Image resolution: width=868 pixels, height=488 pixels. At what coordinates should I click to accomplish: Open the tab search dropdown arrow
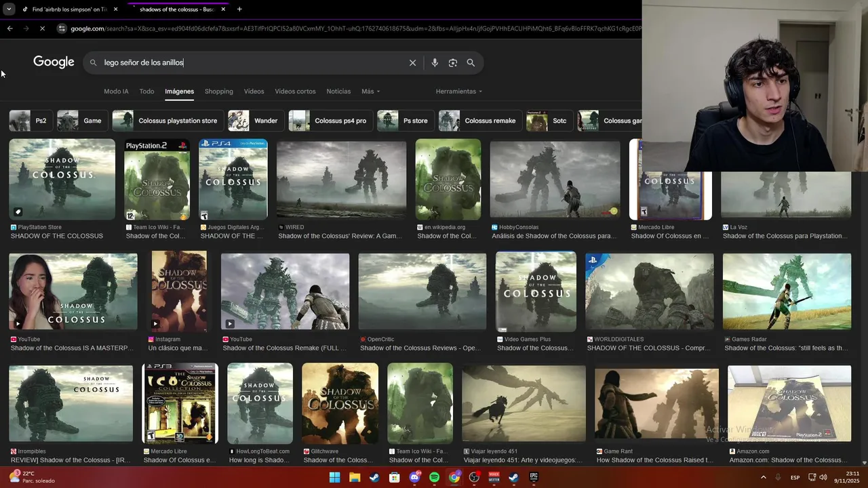pyautogui.click(x=8, y=9)
